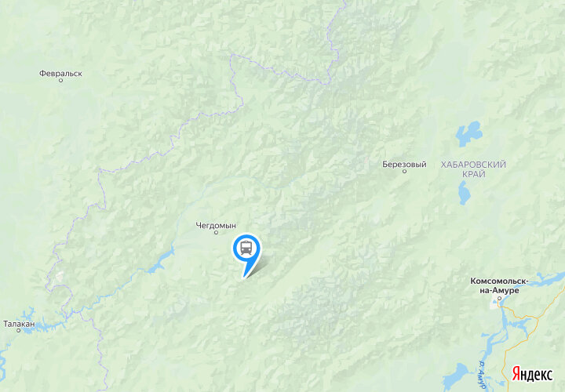Click the large lake above Хабаровский край label
The height and width of the screenshot is (392, 565).
[468, 133]
